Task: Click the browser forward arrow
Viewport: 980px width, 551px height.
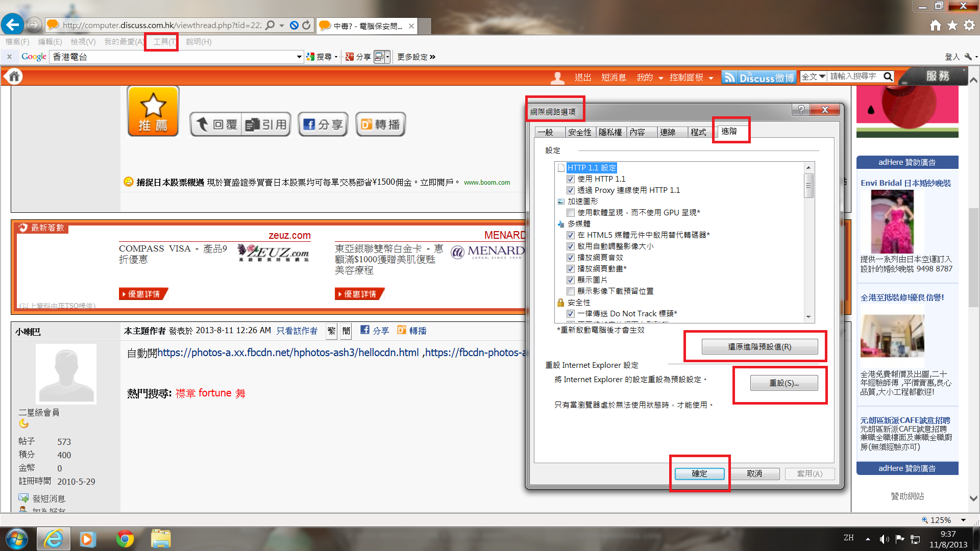Action: pos(34,24)
